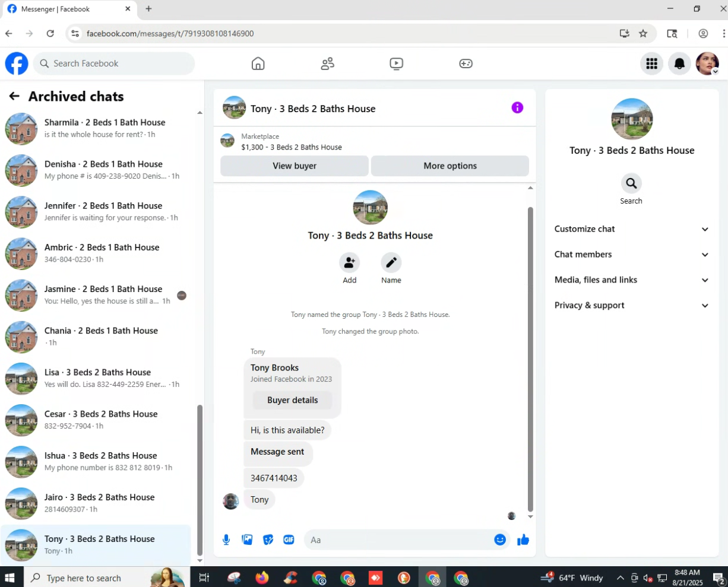The width and height of the screenshot is (728, 587).
Task: Show hidden system tray icons
Action: pyautogui.click(x=620, y=578)
